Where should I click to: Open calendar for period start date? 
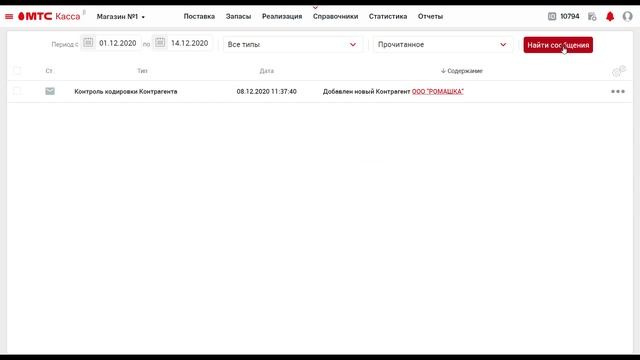click(x=88, y=42)
